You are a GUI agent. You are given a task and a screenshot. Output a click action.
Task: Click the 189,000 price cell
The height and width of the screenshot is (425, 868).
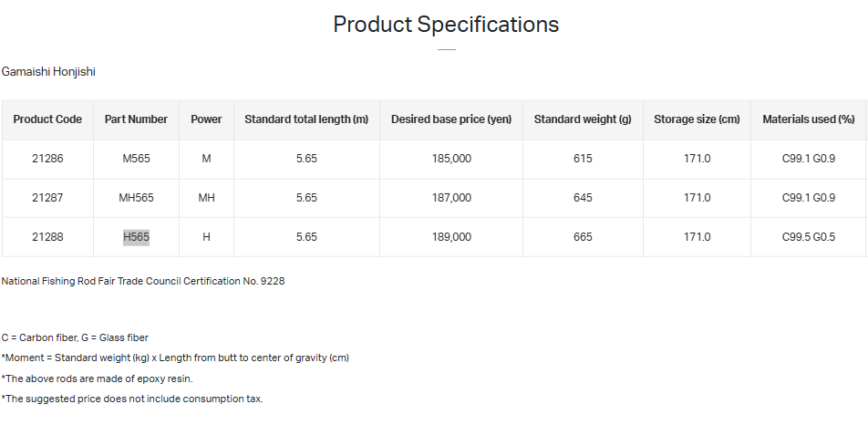click(451, 237)
